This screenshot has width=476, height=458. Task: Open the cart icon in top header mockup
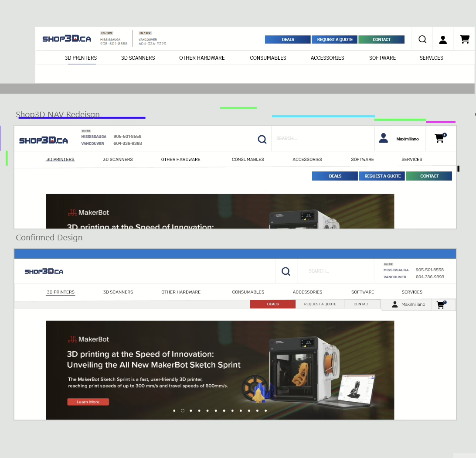click(465, 39)
